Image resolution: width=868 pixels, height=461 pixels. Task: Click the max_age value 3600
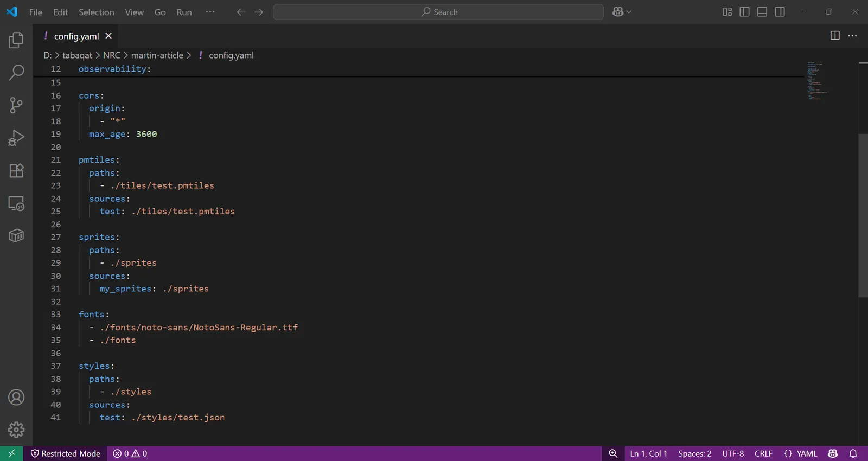pyautogui.click(x=146, y=134)
